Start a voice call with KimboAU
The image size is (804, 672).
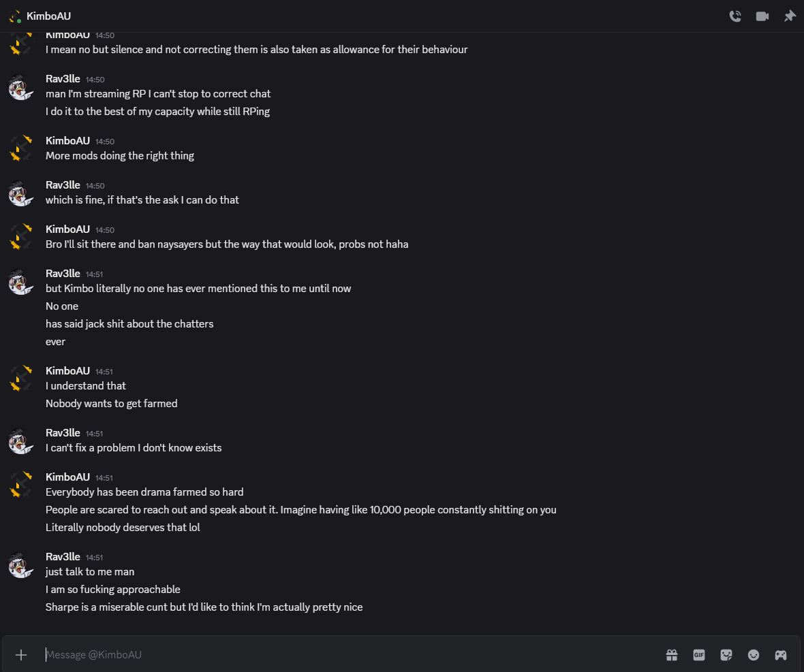(x=735, y=16)
